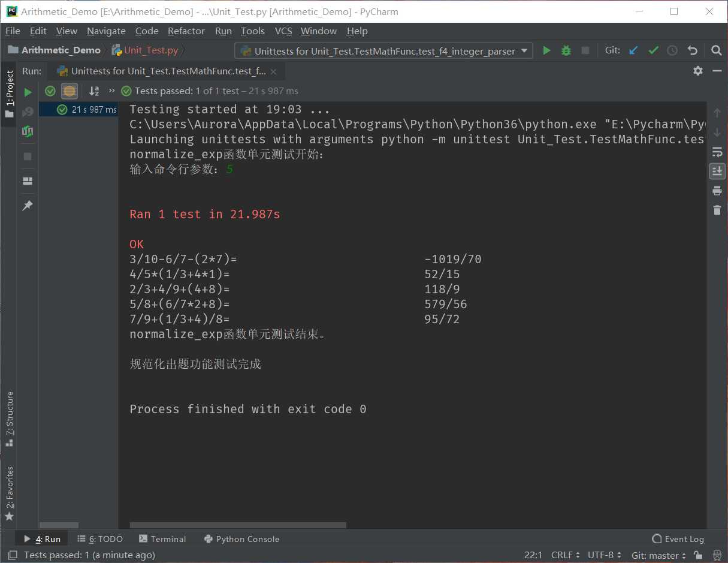Sort test results alphabetically

(x=94, y=91)
